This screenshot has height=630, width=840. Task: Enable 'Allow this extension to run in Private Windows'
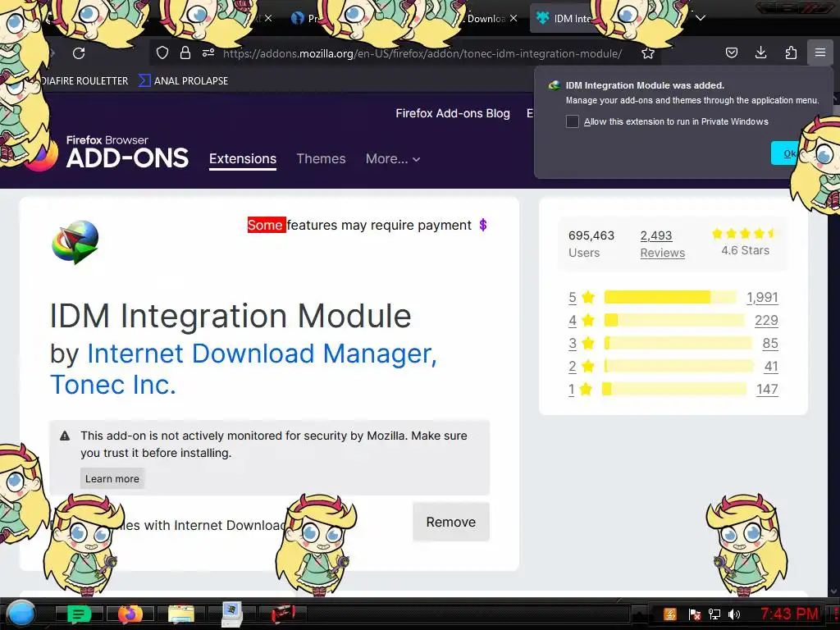[x=572, y=121]
